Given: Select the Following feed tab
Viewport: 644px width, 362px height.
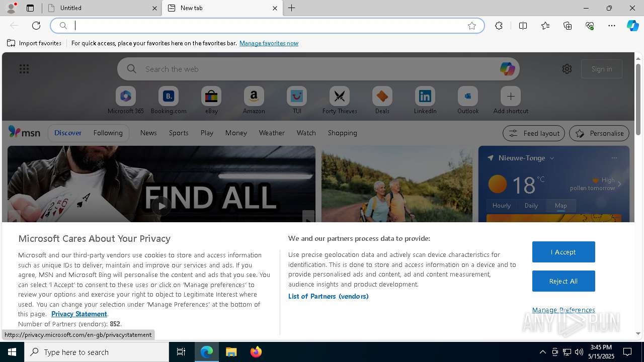Looking at the screenshot, I should pyautogui.click(x=108, y=133).
